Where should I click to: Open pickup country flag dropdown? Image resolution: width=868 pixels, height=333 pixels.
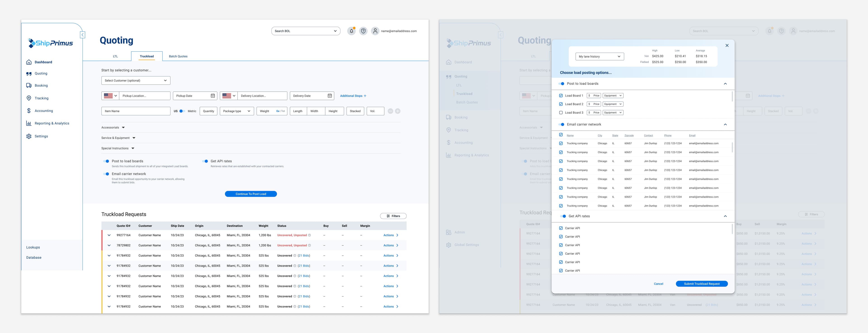click(x=110, y=96)
